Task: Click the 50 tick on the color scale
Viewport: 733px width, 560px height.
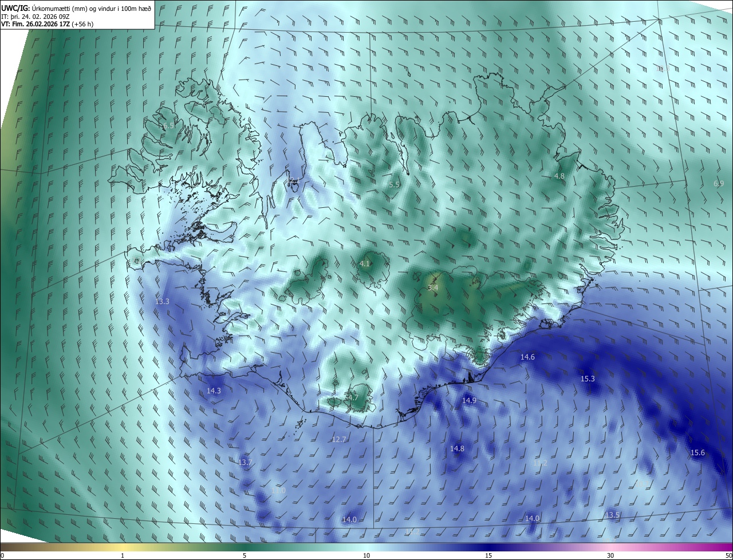Action: pos(729,555)
